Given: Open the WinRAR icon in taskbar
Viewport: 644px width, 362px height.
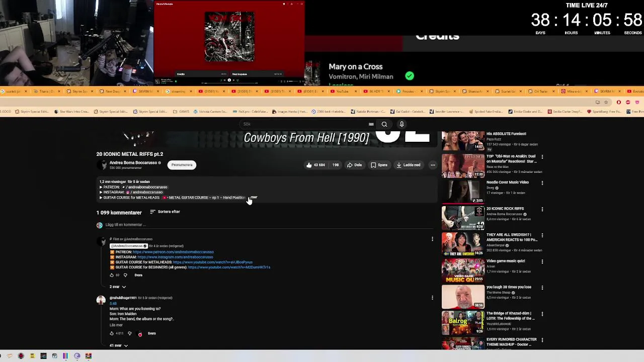Looking at the screenshot, I should click(88, 356).
